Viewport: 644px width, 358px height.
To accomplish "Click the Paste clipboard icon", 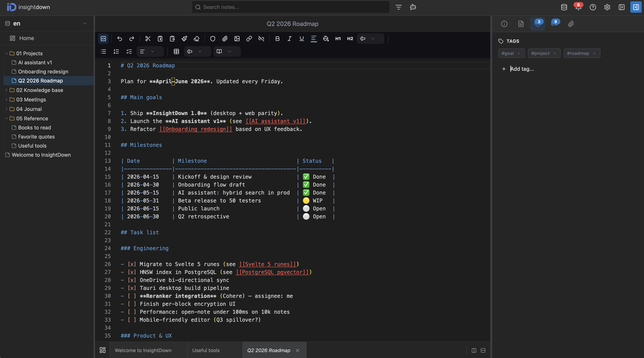I will click(172, 38).
